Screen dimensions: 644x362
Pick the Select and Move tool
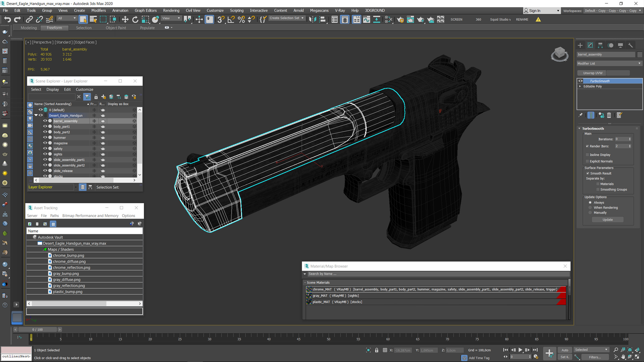point(125,19)
